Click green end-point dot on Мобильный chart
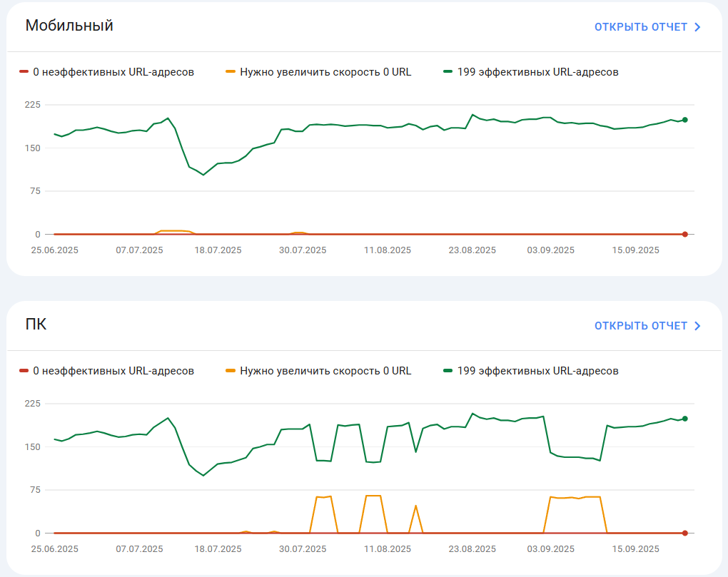The width and height of the screenshot is (728, 577). [x=685, y=120]
